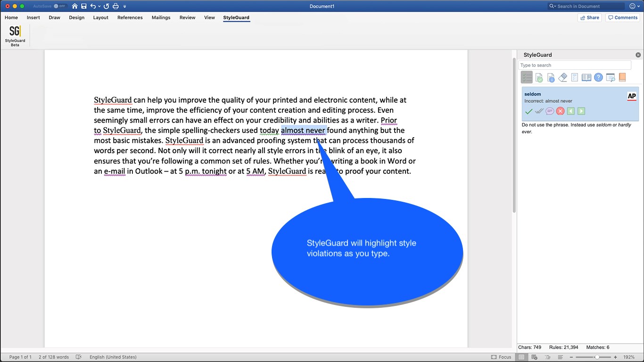This screenshot has height=362, width=644.
Task: Show the checklist view in StyleGuard panel
Action: [527, 77]
